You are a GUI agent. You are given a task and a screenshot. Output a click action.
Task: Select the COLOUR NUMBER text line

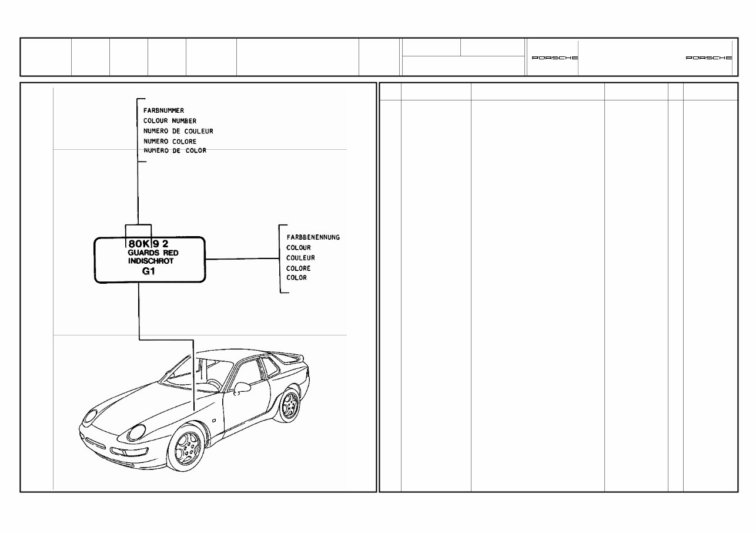170,120
